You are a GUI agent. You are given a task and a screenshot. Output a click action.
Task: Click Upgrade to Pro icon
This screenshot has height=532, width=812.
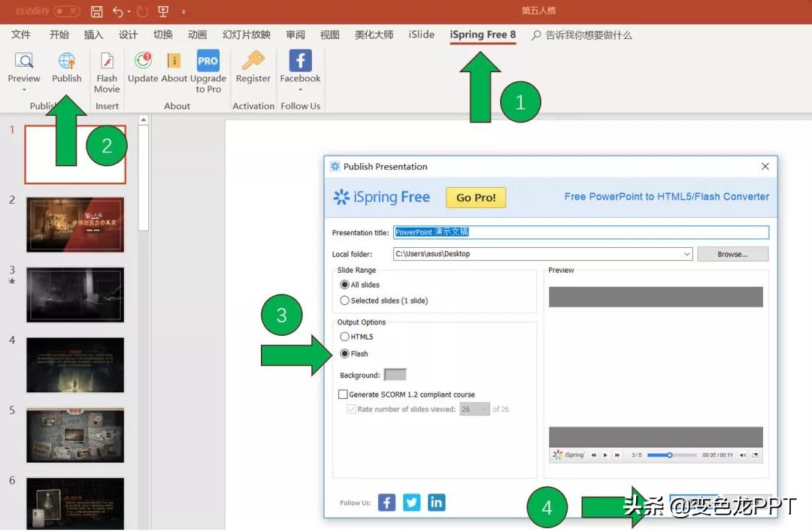(x=208, y=61)
